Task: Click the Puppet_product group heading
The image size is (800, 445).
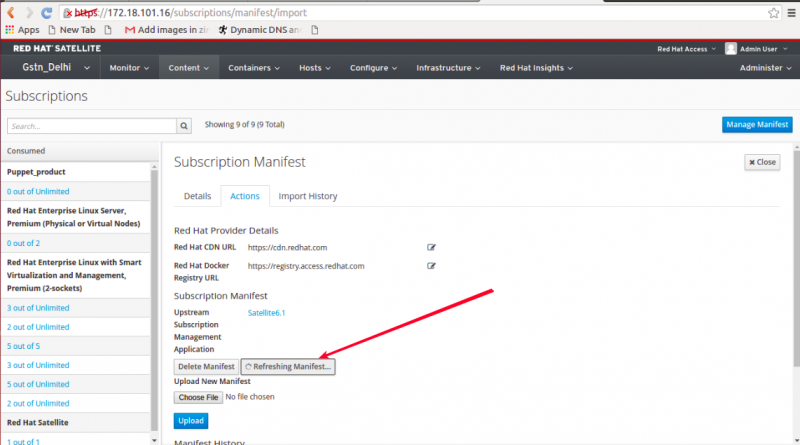Action: (x=36, y=172)
